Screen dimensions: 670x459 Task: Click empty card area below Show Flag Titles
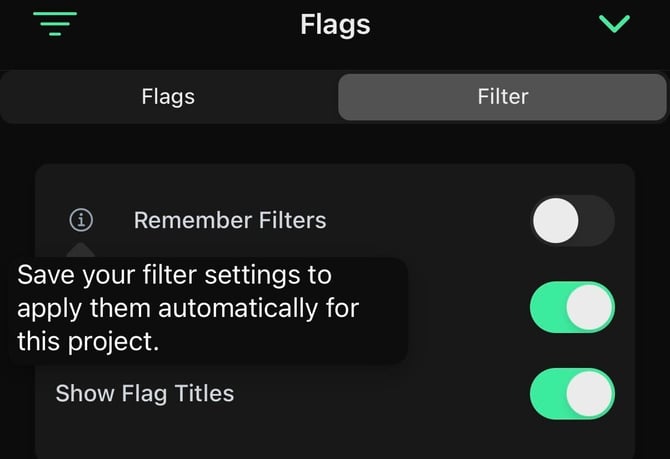pos(300,435)
